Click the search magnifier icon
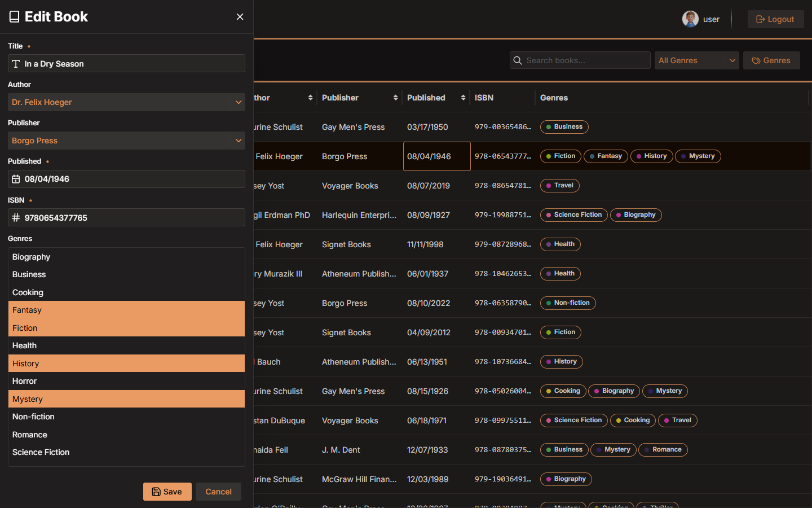Viewport: 812px width, 508px height. click(x=518, y=60)
